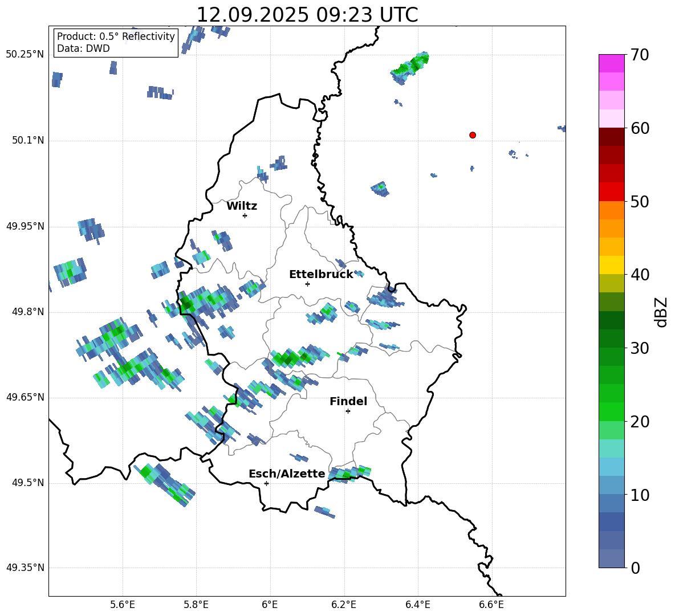This screenshot has height=616, width=675.
Task: Select the Ettelbruck city label
Action: (x=321, y=274)
